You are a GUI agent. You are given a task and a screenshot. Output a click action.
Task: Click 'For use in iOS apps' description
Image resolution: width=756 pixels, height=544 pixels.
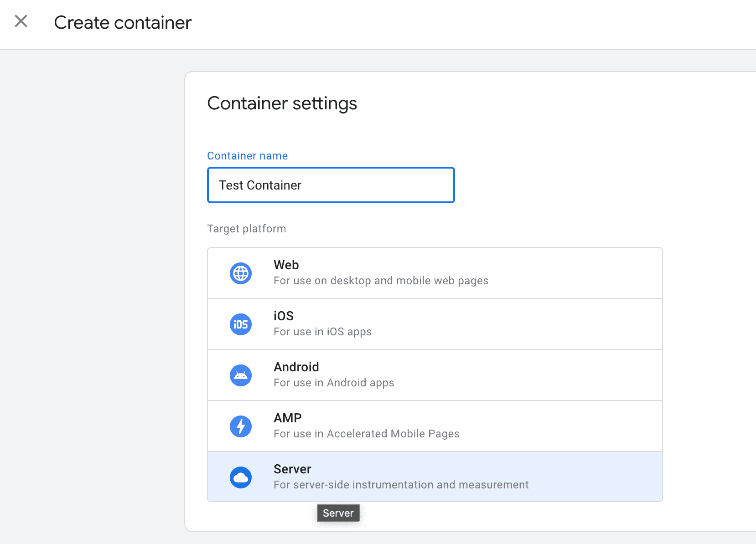click(322, 332)
